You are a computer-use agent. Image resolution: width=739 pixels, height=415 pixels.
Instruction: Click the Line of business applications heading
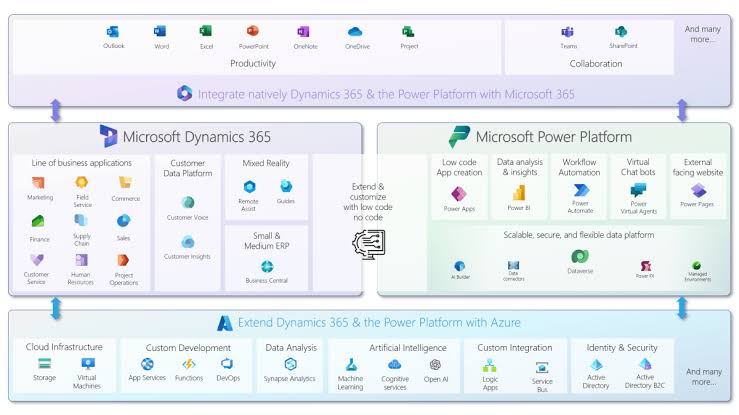point(82,163)
